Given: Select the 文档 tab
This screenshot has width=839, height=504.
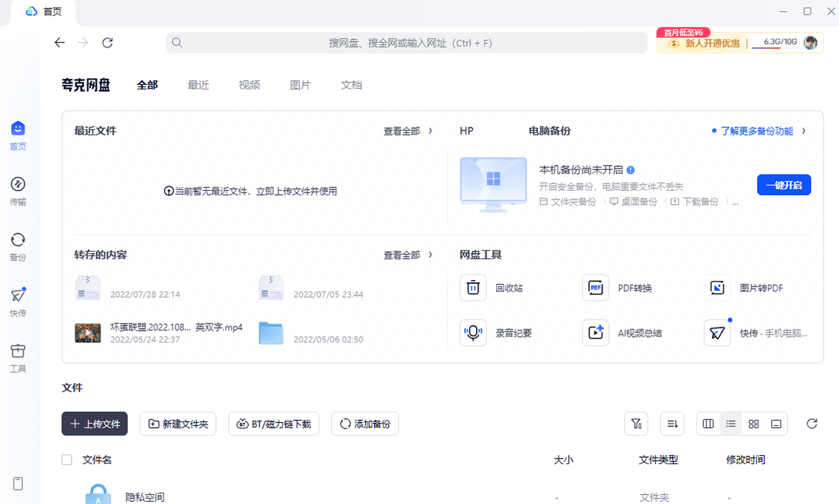Looking at the screenshot, I should (352, 85).
